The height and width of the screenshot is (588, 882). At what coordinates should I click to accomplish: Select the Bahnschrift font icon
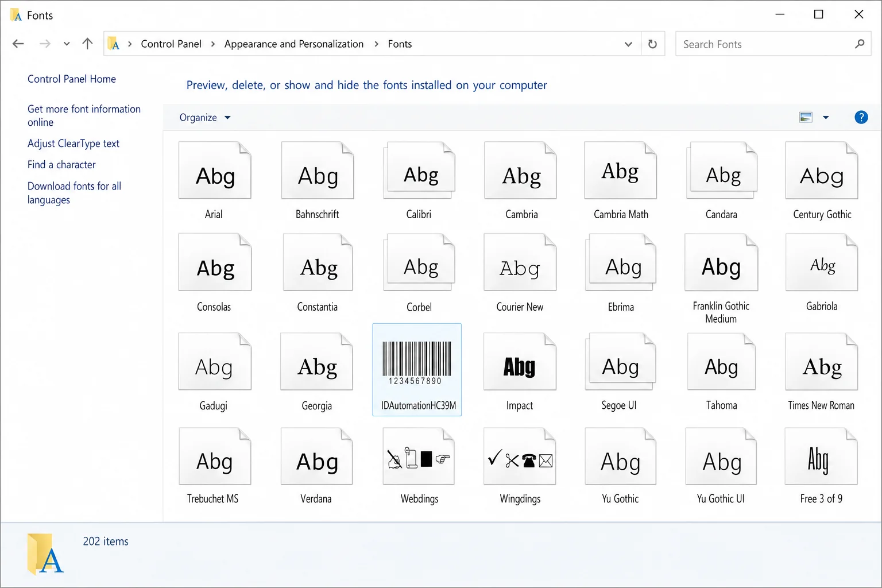pyautogui.click(x=318, y=171)
